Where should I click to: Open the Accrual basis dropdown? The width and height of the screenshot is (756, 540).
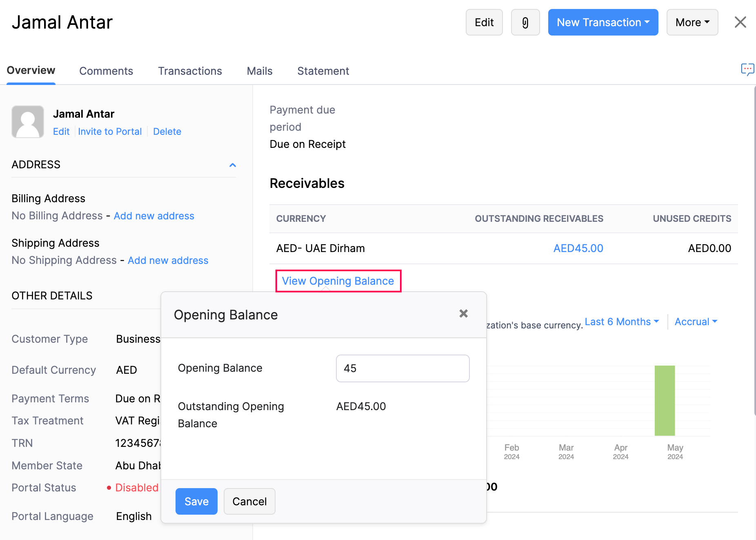point(696,322)
